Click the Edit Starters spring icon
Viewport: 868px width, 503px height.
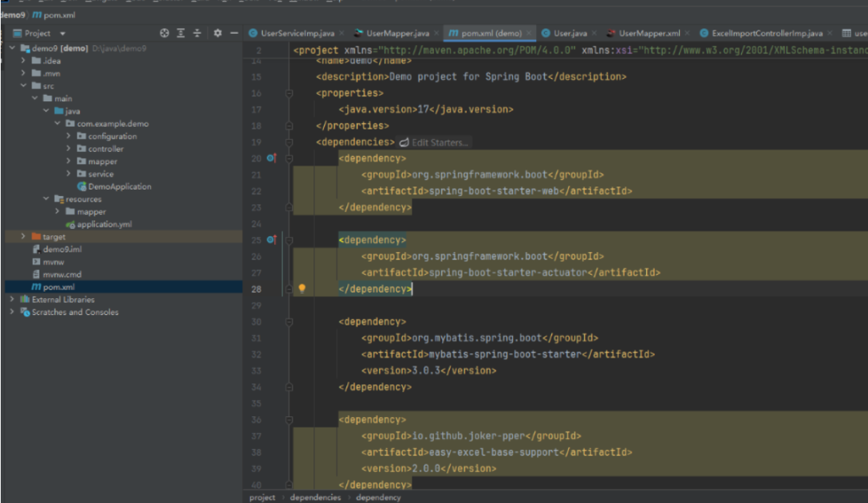pyautogui.click(x=404, y=143)
